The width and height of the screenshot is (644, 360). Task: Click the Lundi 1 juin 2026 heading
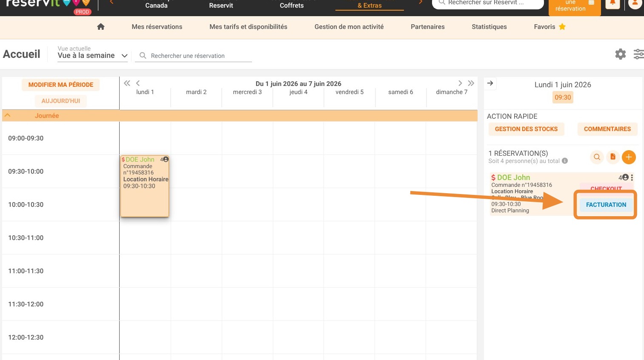563,85
